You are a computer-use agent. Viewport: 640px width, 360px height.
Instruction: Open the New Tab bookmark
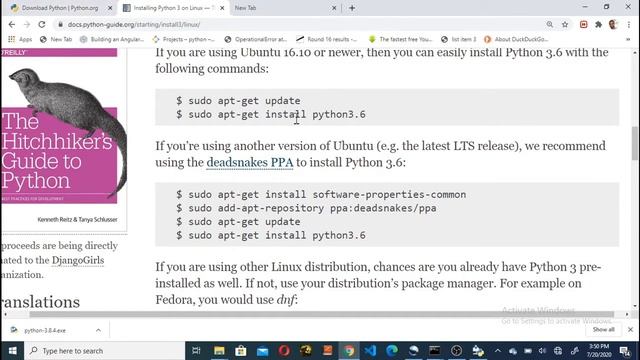[x=56, y=39]
